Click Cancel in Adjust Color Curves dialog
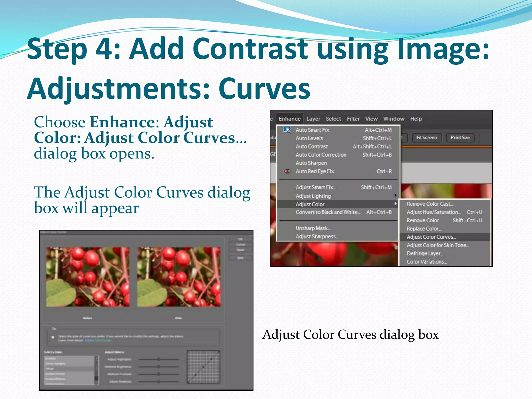532x399 pixels. tap(240, 245)
